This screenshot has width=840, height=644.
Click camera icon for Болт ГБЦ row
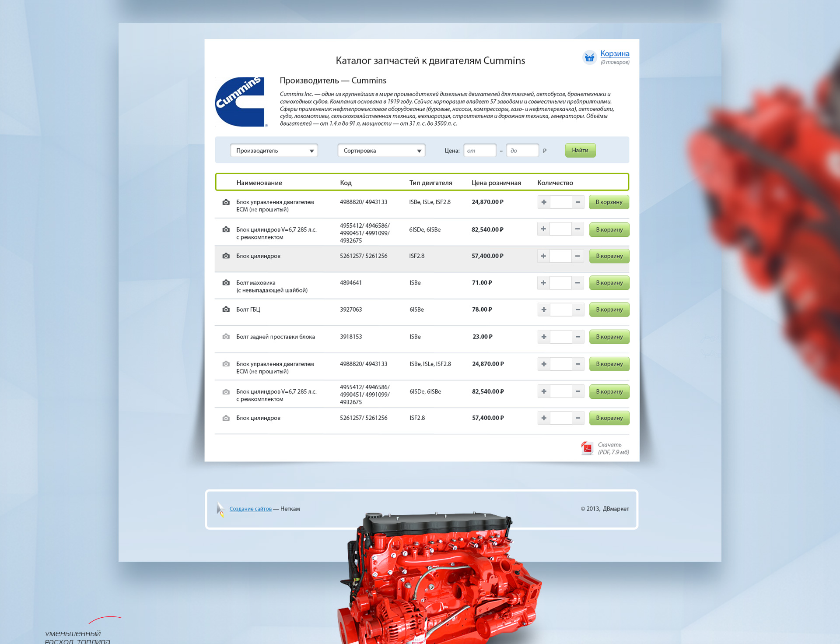tap(226, 310)
